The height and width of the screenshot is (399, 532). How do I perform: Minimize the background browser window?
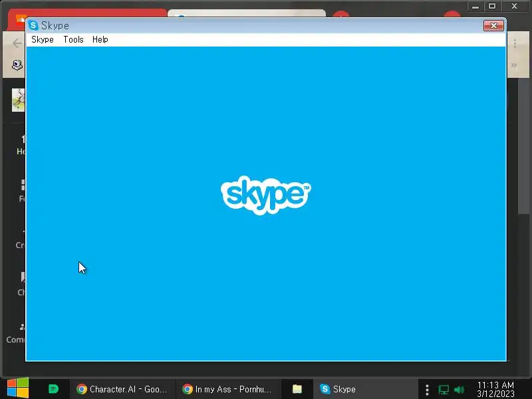tap(475, 7)
